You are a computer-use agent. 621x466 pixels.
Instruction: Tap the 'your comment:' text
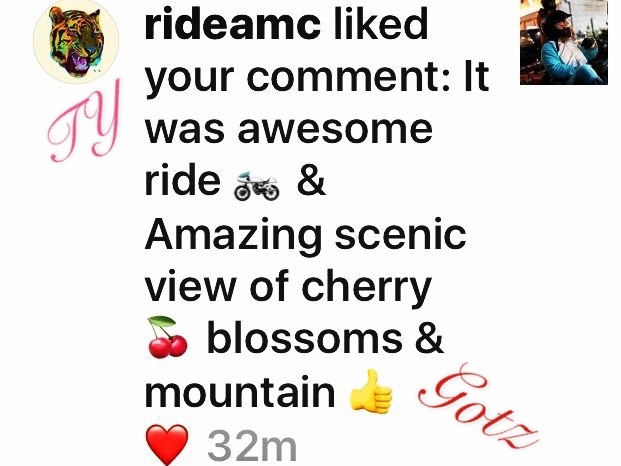297,78
